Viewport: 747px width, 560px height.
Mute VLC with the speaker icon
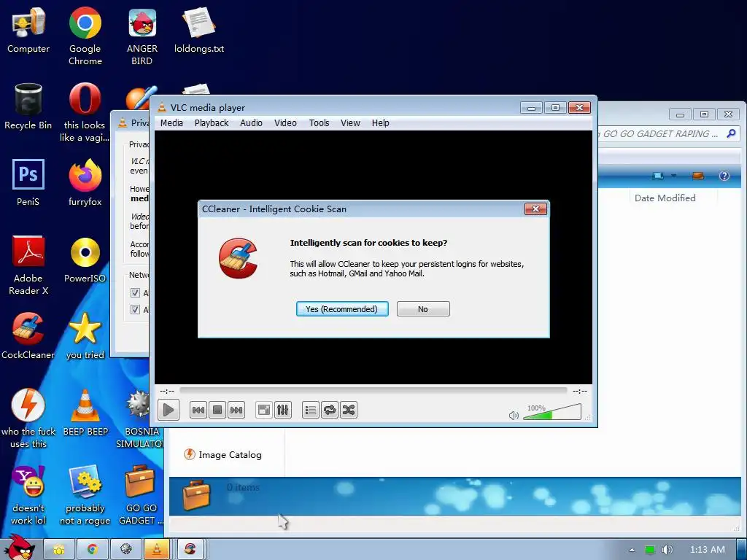point(514,416)
